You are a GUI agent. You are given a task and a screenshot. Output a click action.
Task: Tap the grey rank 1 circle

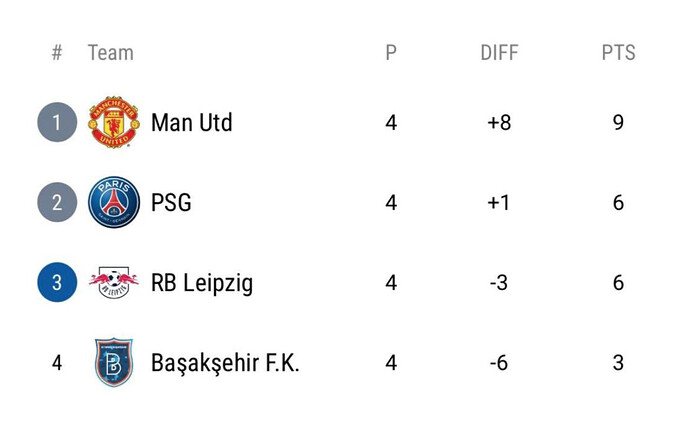click(57, 122)
